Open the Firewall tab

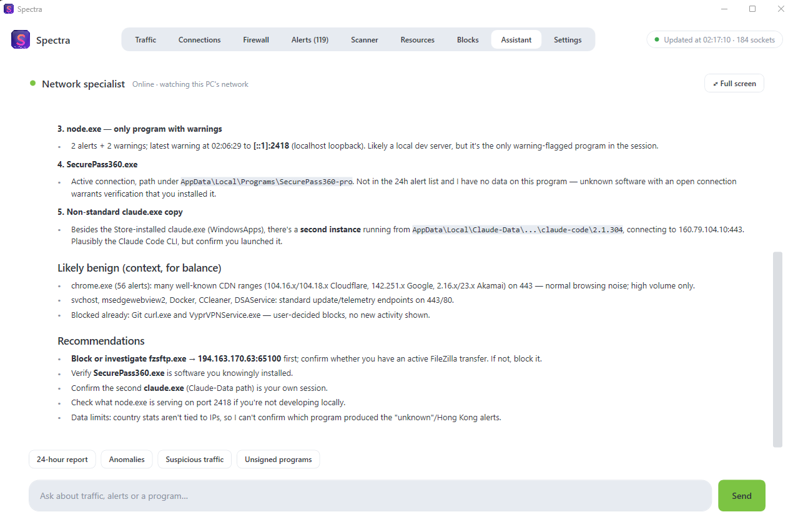point(256,39)
